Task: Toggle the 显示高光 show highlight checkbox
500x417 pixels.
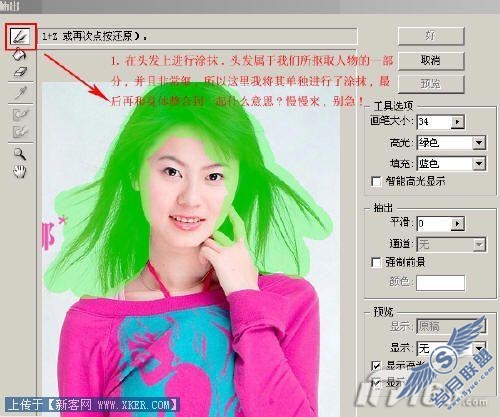Action: click(376, 366)
